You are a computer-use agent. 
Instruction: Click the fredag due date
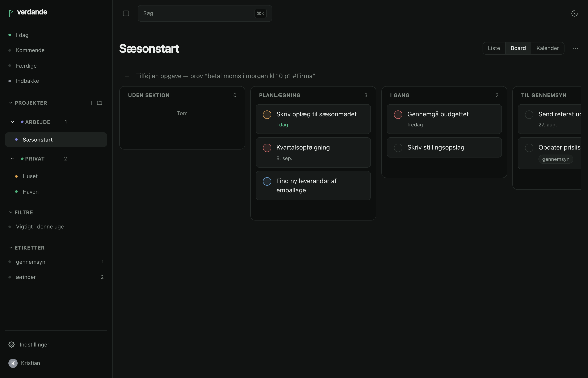click(x=415, y=125)
